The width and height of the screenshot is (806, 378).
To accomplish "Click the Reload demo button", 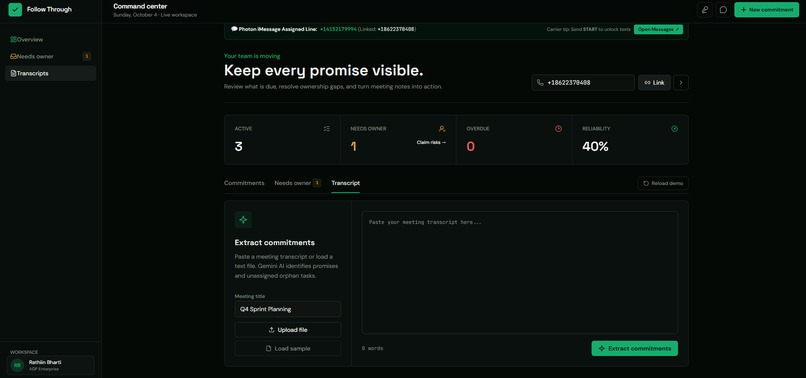I will pos(663,184).
